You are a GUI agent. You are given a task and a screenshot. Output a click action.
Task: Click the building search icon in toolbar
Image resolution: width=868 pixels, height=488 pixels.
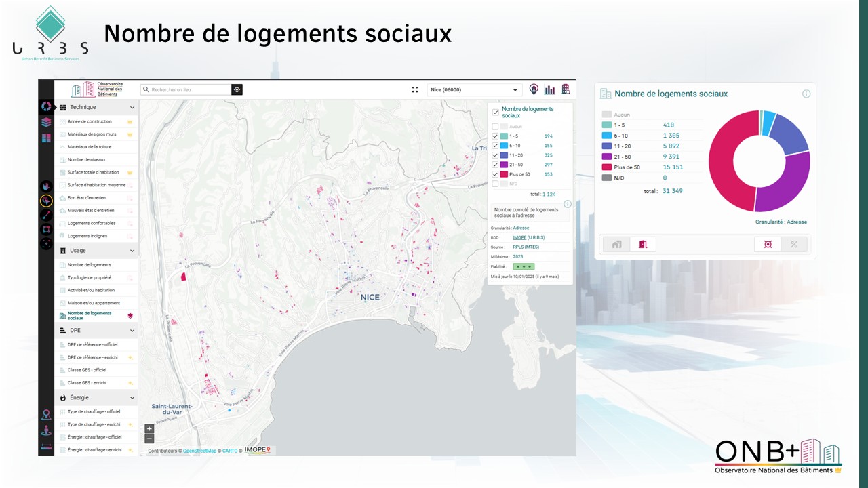[x=566, y=89]
